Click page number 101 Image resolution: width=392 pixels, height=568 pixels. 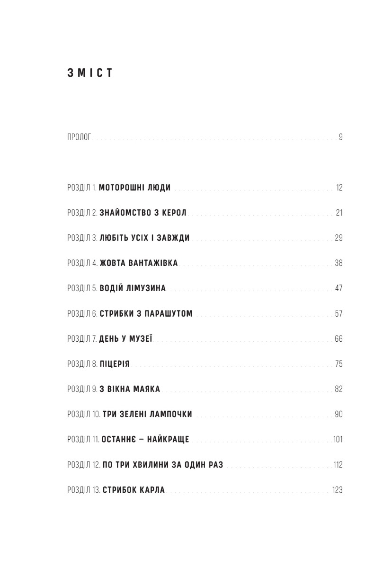tap(338, 439)
